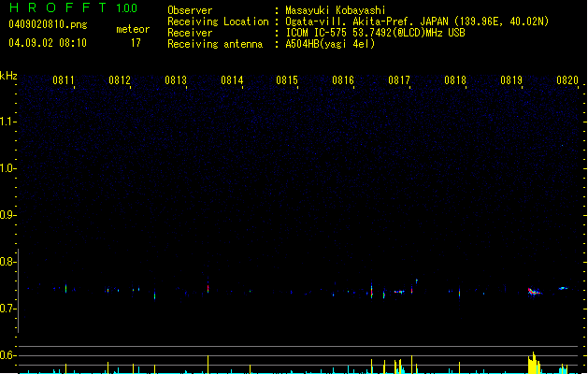Click the 0815 time marker
Viewport: 588px width, 374px height.
(287, 80)
